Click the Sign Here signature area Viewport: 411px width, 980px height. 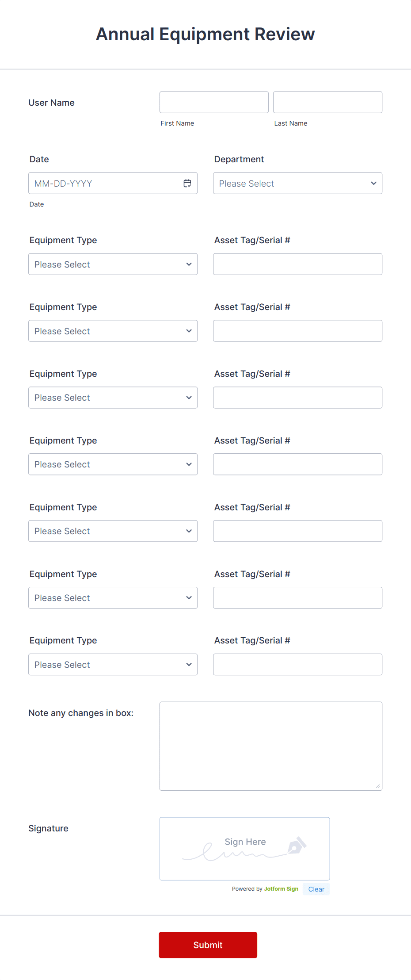click(244, 848)
